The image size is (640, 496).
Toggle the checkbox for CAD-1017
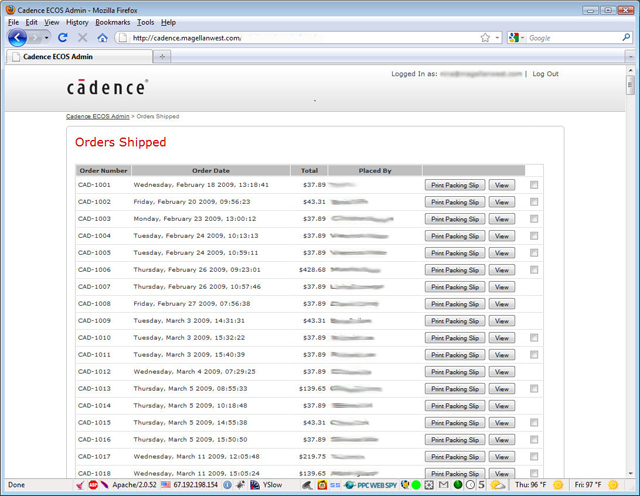click(x=534, y=456)
